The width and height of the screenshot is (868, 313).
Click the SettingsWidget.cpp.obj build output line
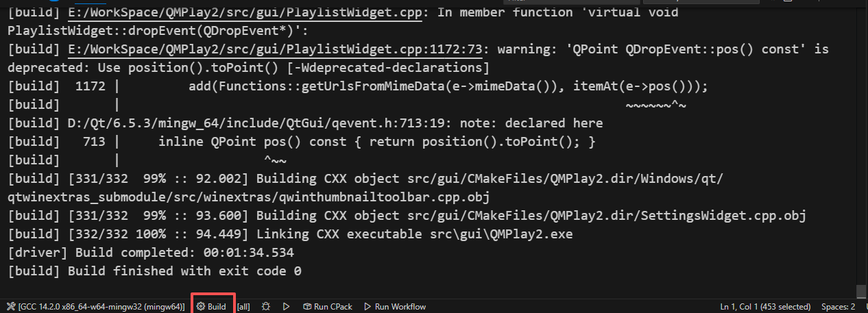tap(406, 216)
